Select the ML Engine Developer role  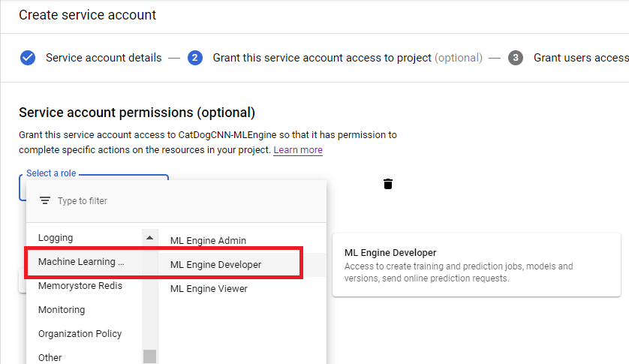(x=216, y=265)
